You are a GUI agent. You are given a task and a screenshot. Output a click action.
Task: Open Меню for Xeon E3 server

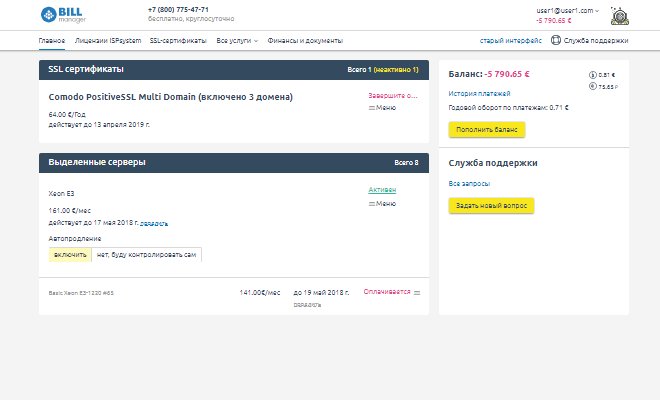[382, 204]
